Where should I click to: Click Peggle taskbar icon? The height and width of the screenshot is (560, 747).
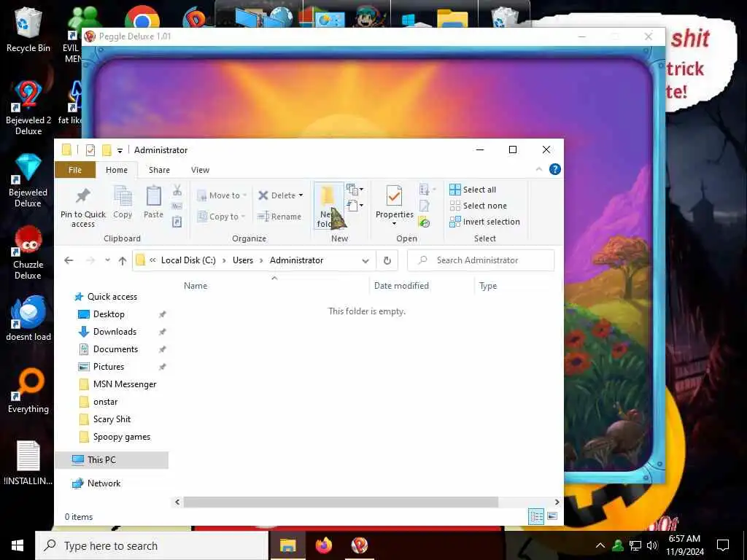pyautogui.click(x=359, y=545)
